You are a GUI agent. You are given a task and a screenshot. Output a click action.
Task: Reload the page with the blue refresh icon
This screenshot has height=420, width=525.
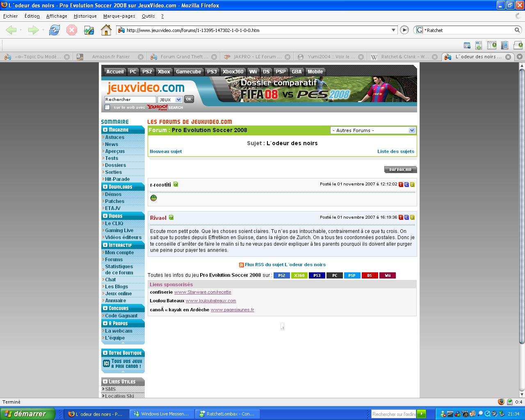click(55, 30)
